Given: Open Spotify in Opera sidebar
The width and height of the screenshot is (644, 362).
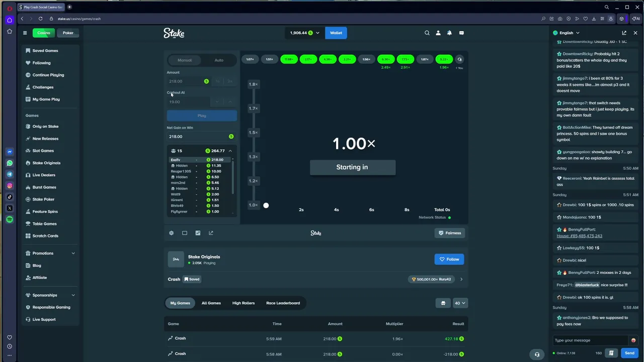Looking at the screenshot, I should click(10, 219).
